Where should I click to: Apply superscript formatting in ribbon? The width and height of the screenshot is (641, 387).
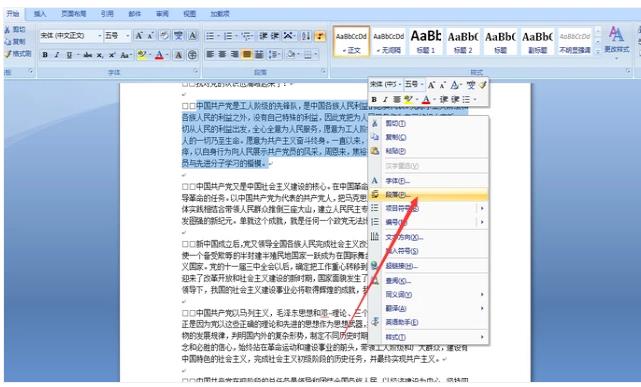[112, 55]
